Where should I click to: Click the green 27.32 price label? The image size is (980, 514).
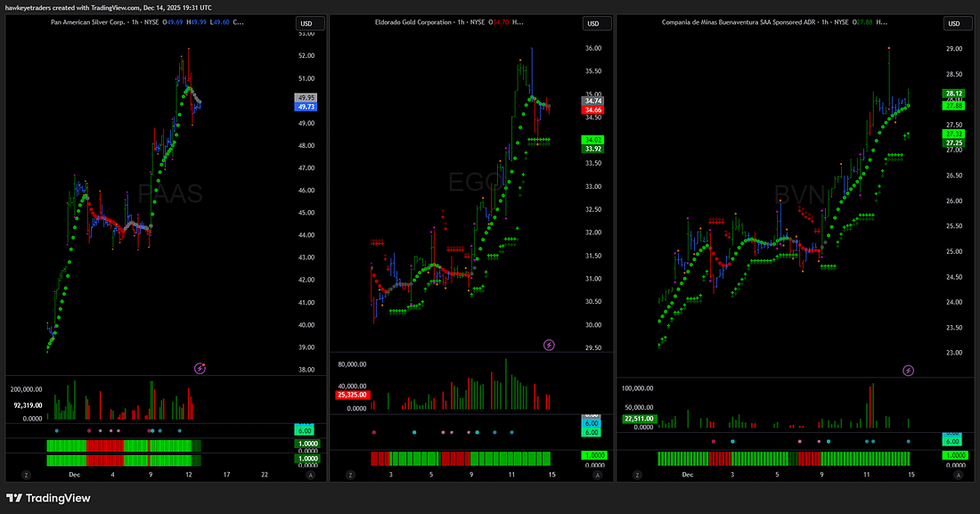tap(954, 134)
